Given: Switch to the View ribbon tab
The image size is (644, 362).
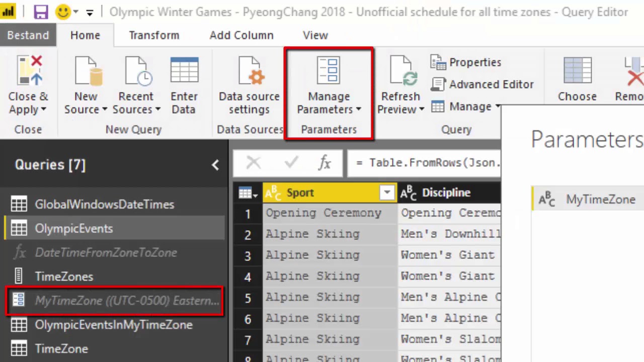Looking at the screenshot, I should tap(315, 35).
